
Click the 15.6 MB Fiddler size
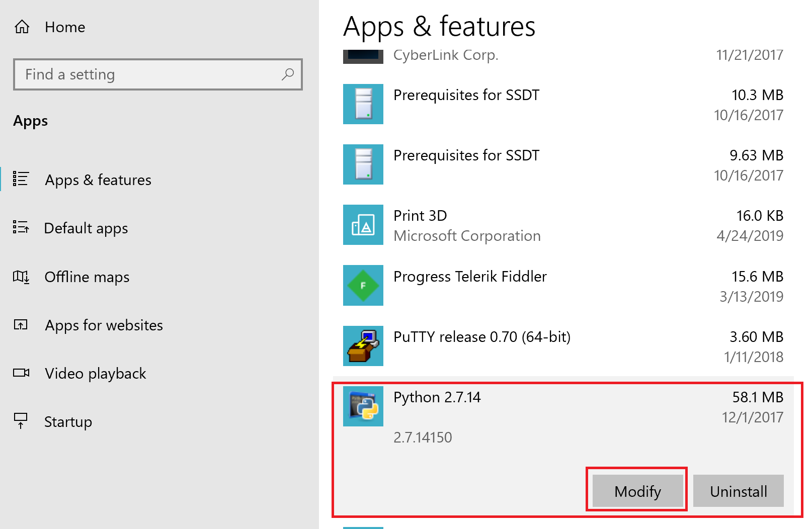[757, 277]
